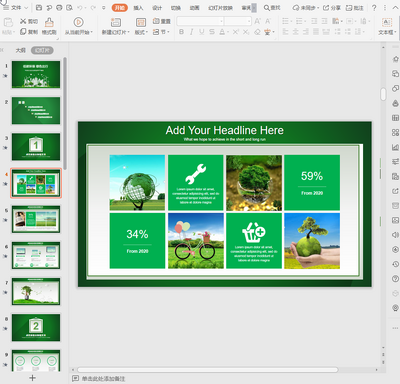Viewport: 400px width, 384px height.
Task: Click the slide thumbnail panel vertical scrollbar
Action: [65, 113]
